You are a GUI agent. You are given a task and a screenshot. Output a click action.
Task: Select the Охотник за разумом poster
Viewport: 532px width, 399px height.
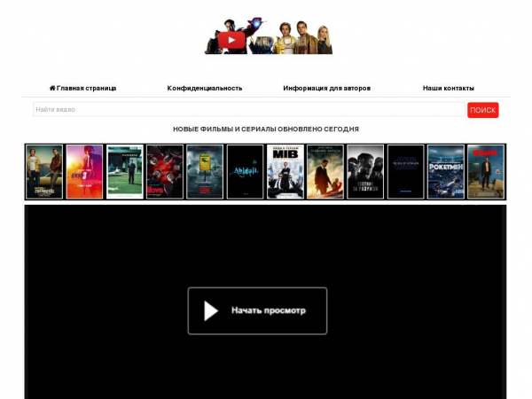pos(365,172)
